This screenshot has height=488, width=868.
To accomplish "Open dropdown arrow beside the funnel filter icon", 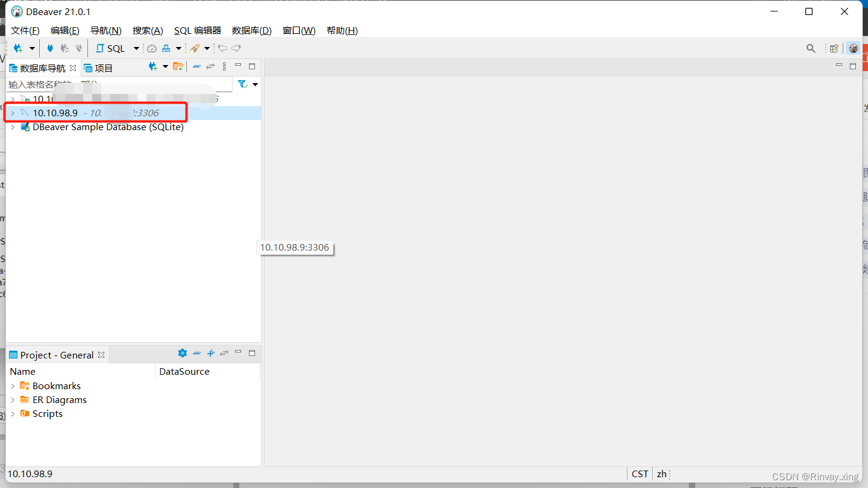I will pyautogui.click(x=255, y=84).
